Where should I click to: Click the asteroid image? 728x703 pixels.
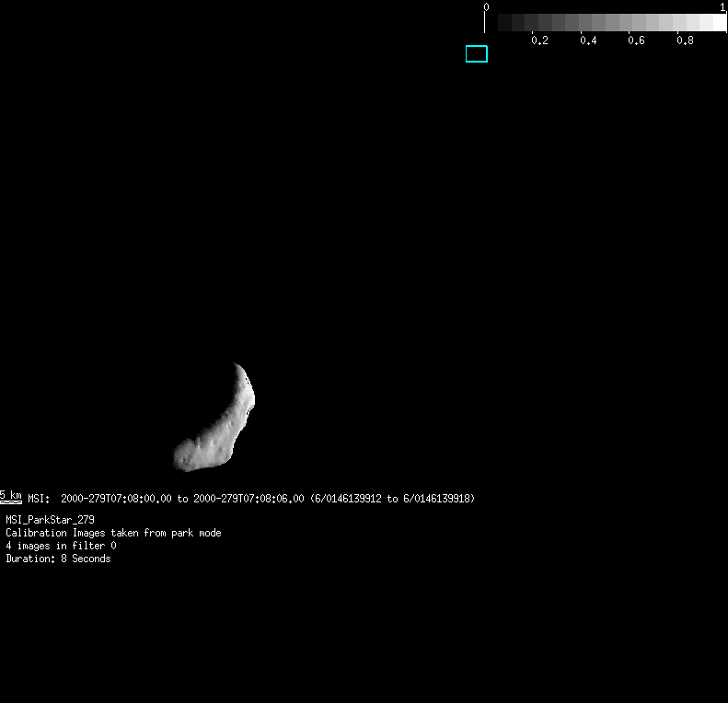tap(217, 423)
